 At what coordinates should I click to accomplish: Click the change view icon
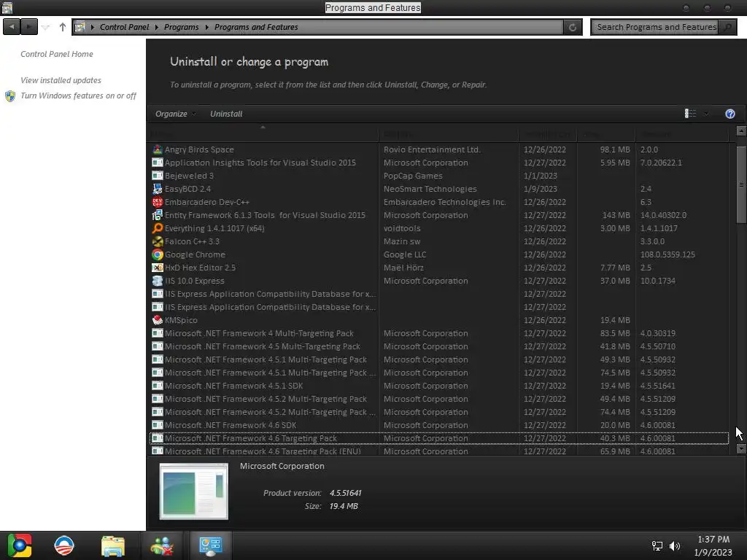pos(690,113)
